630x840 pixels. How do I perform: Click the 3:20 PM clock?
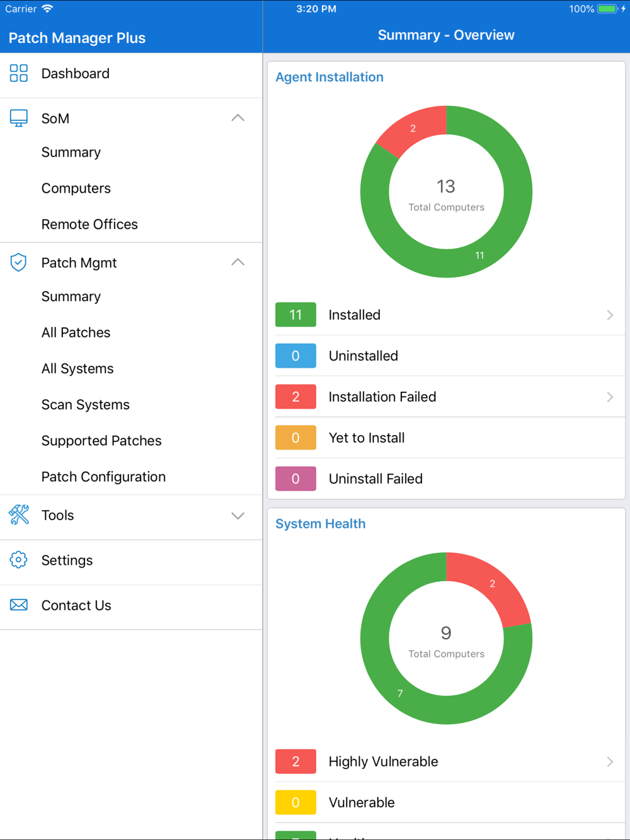316,9
